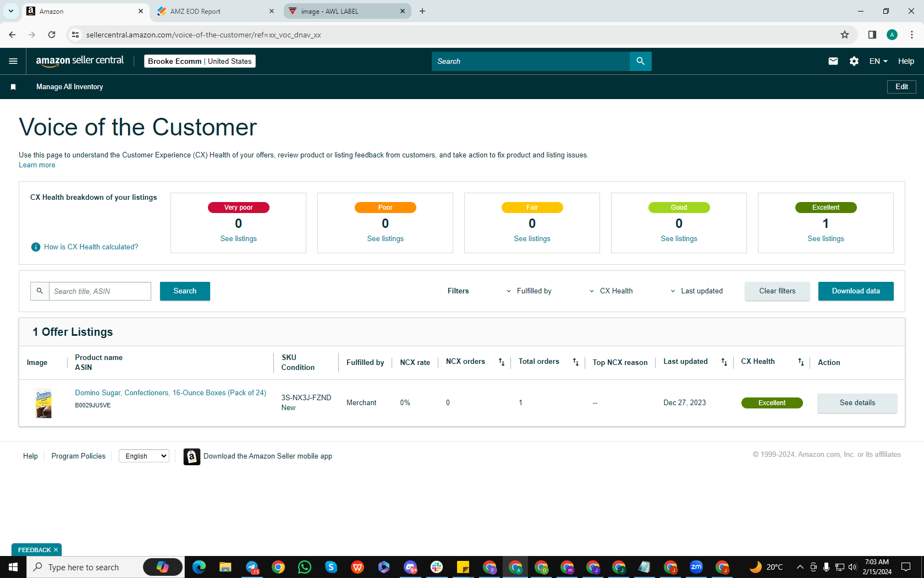924x578 pixels.
Task: Open Chrome profile avatar
Action: 892,35
